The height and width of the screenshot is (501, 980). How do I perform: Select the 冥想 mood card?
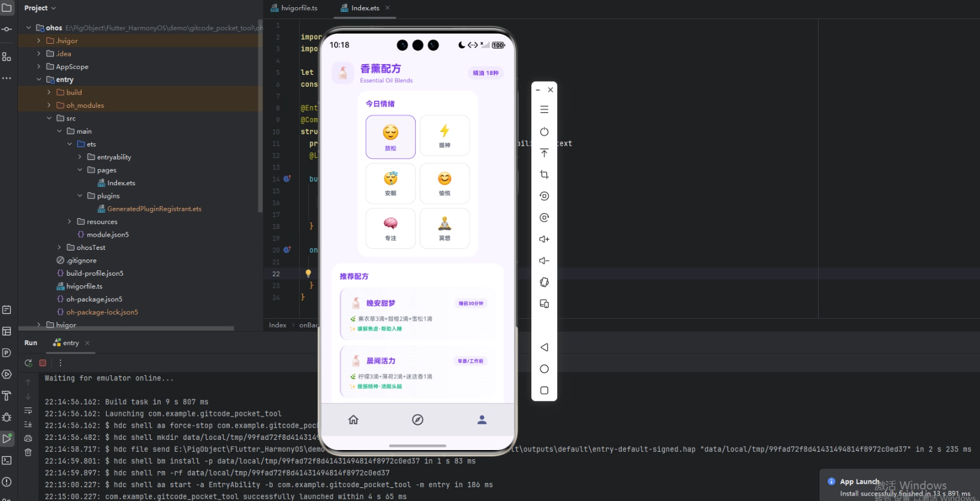[x=444, y=228]
